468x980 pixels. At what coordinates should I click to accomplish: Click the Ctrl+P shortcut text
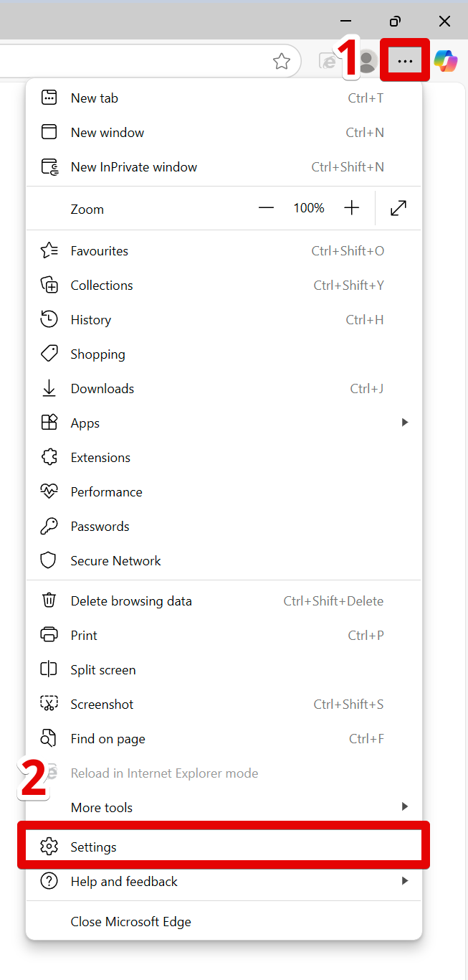(x=366, y=635)
